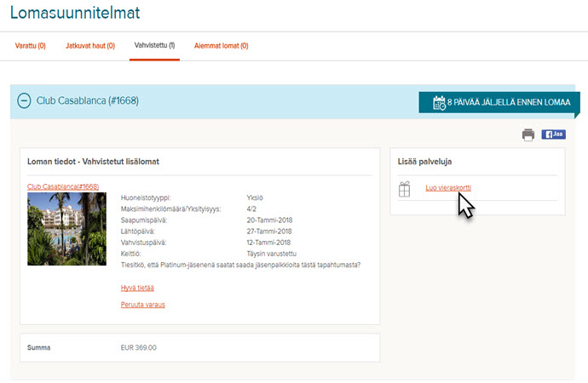Click the Hyvä tietää link
This screenshot has height=383, width=588.
click(137, 288)
